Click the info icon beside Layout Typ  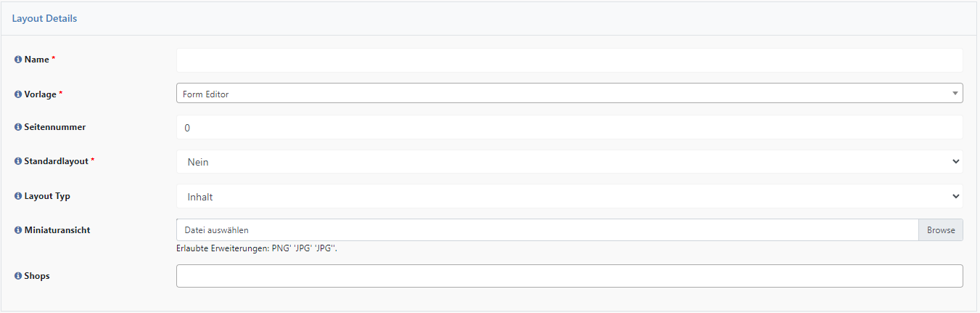pyautogui.click(x=18, y=196)
